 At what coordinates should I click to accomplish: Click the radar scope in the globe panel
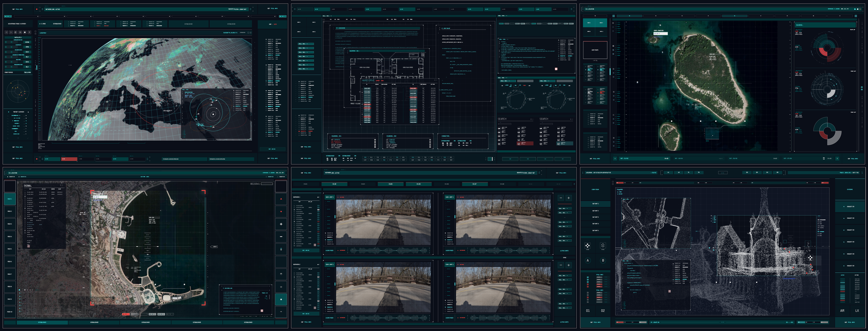pyautogui.click(x=17, y=92)
